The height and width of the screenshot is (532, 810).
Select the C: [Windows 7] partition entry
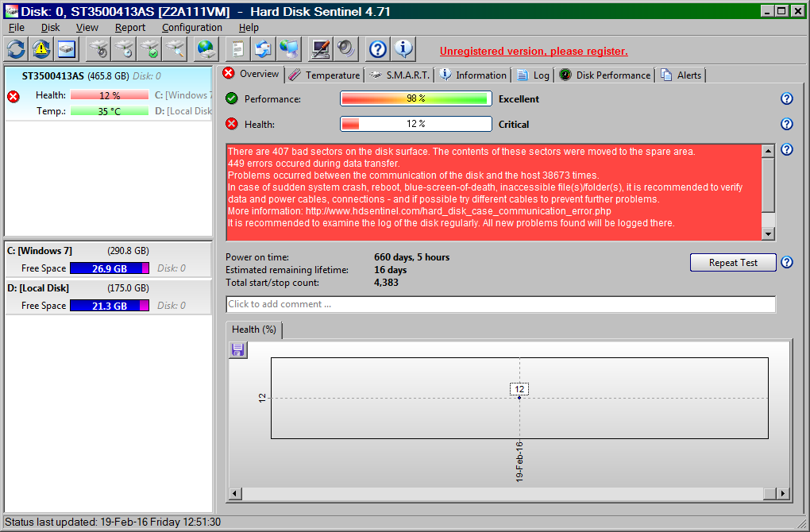click(x=109, y=260)
